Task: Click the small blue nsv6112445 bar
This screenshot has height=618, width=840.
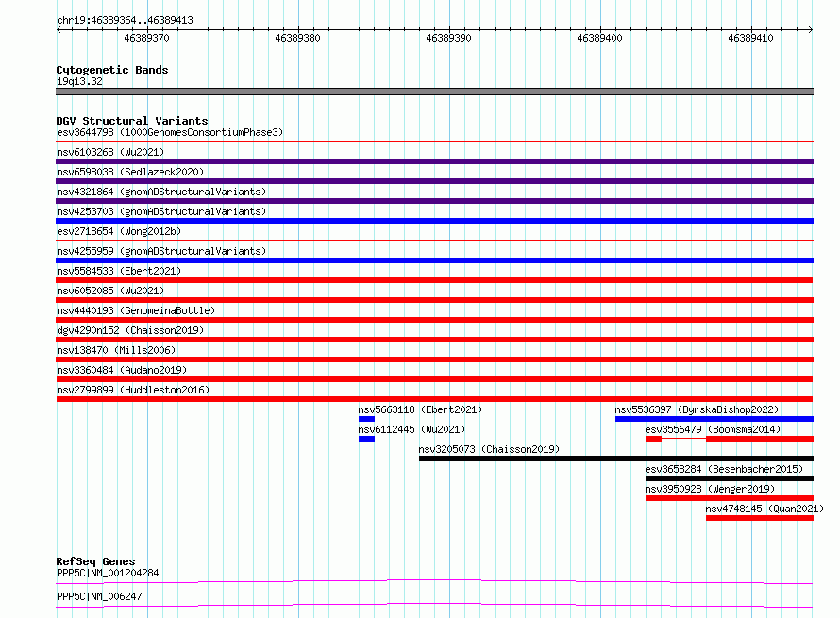Action: [x=366, y=439]
